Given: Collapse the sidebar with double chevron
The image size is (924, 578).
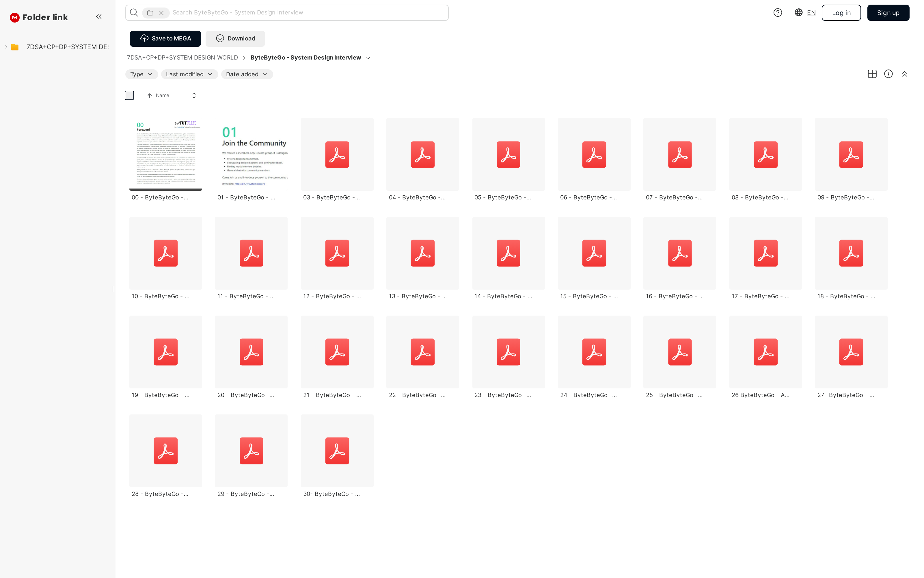Looking at the screenshot, I should [x=98, y=16].
